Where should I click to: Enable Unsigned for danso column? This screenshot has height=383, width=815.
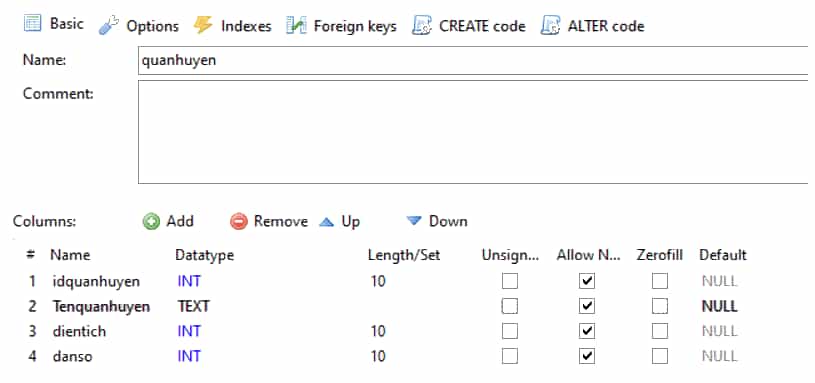tap(509, 356)
